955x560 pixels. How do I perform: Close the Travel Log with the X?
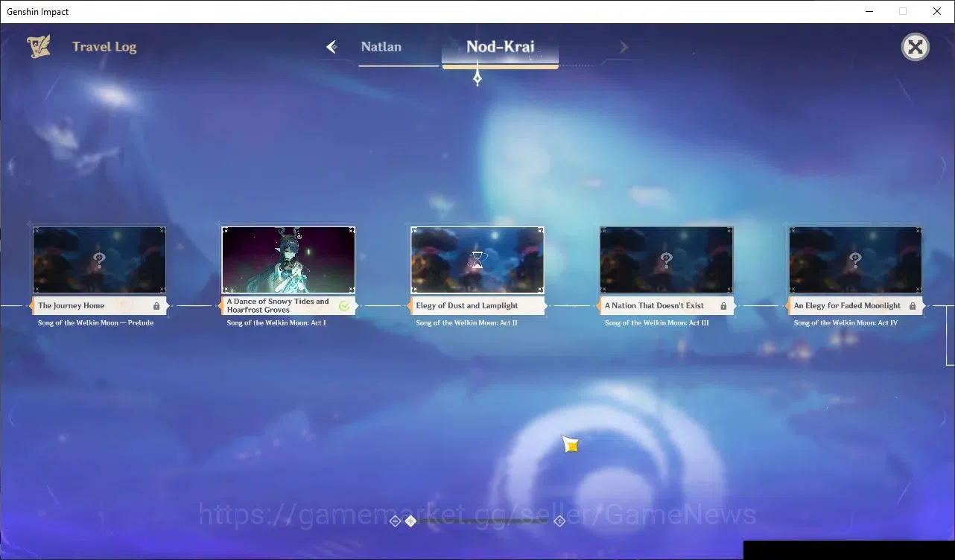tap(916, 48)
